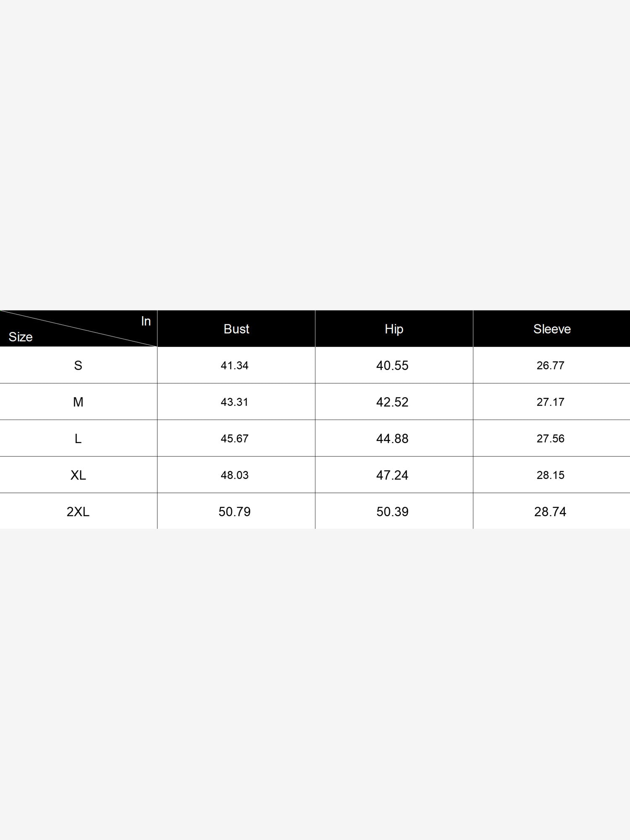The image size is (630, 840).
Task: Select hip value 47.24 for size XL
Action: 392,475
